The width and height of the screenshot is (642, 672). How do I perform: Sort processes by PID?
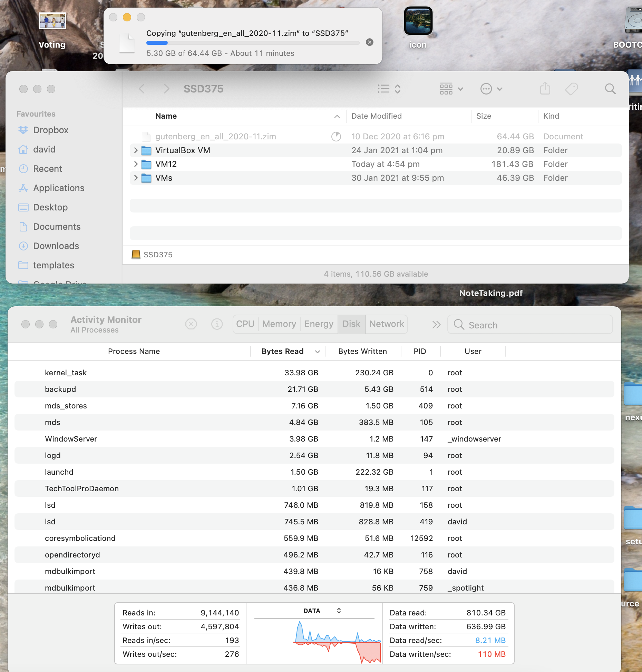click(x=420, y=352)
